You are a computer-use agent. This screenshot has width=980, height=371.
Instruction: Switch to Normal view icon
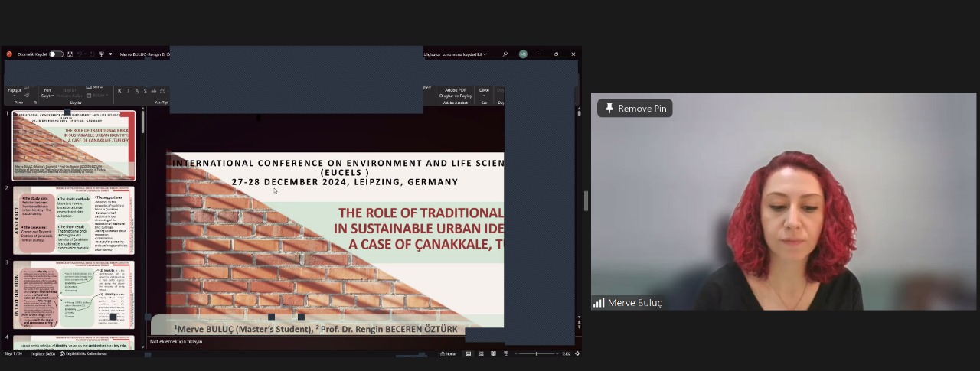[x=469, y=353]
